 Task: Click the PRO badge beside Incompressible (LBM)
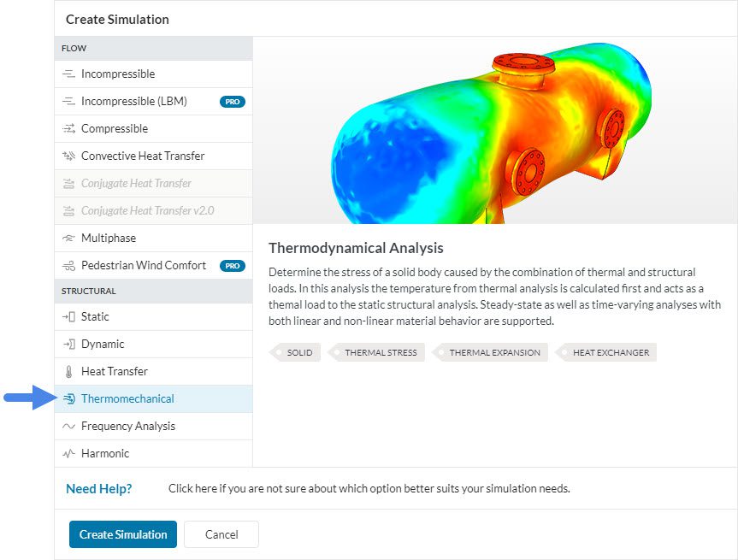(x=233, y=102)
